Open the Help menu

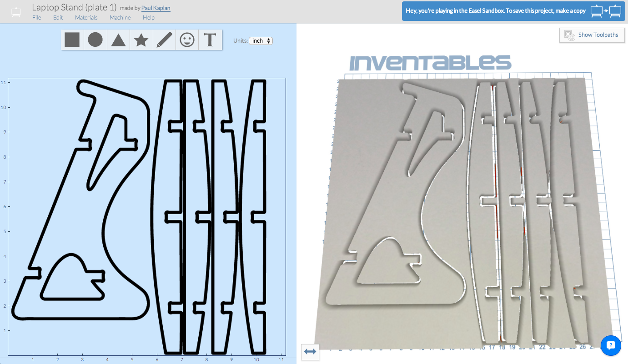tap(149, 18)
